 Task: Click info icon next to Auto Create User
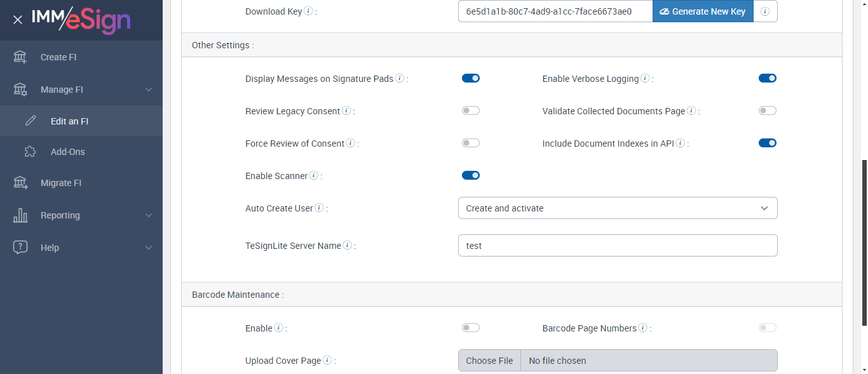[319, 208]
